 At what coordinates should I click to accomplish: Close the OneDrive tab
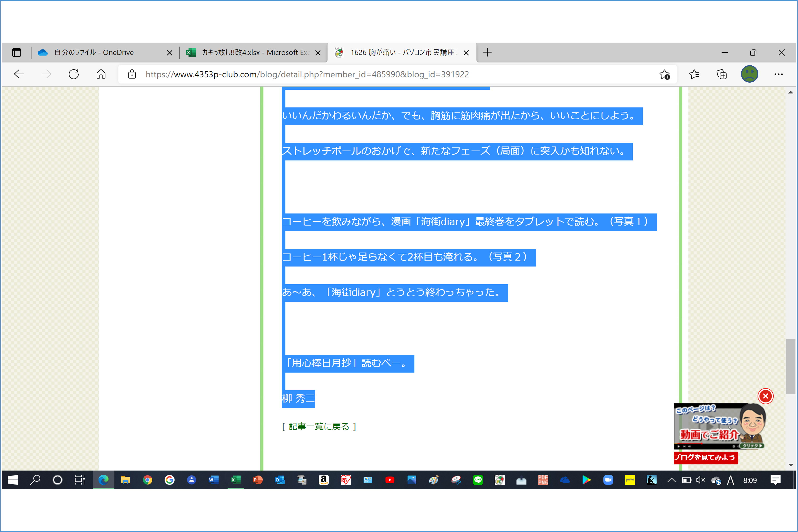(x=169, y=52)
